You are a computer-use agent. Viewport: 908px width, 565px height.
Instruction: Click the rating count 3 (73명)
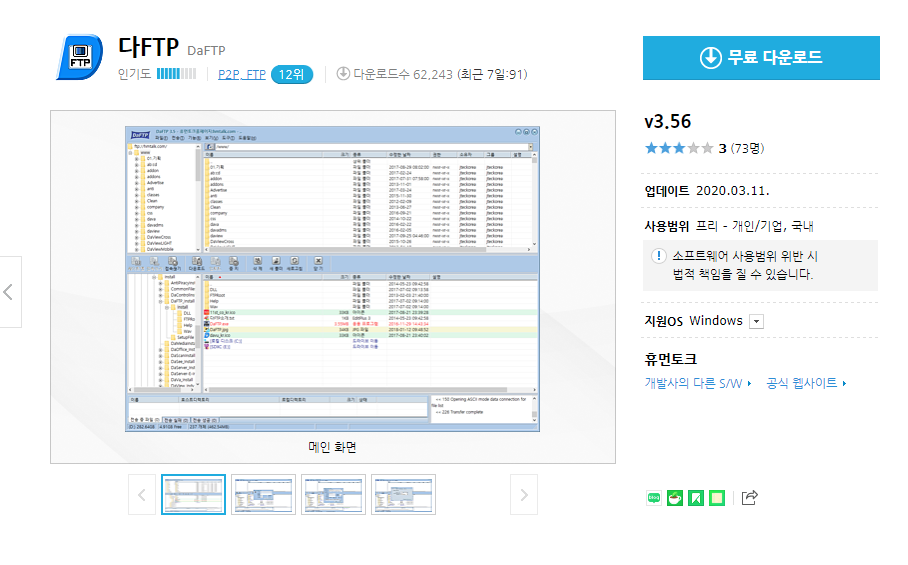pos(741,149)
